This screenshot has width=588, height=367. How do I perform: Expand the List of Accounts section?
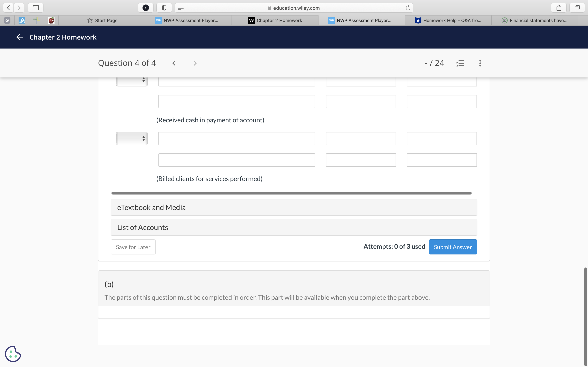pyautogui.click(x=294, y=227)
